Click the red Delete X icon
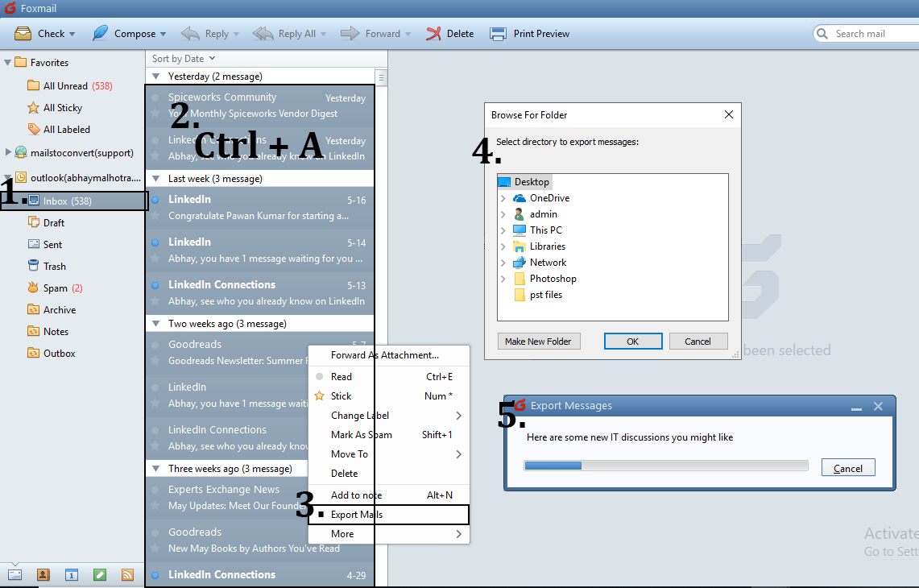919x588 pixels. click(433, 33)
